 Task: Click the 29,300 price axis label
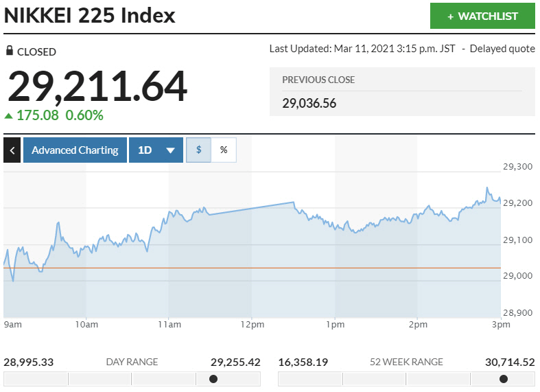point(519,167)
